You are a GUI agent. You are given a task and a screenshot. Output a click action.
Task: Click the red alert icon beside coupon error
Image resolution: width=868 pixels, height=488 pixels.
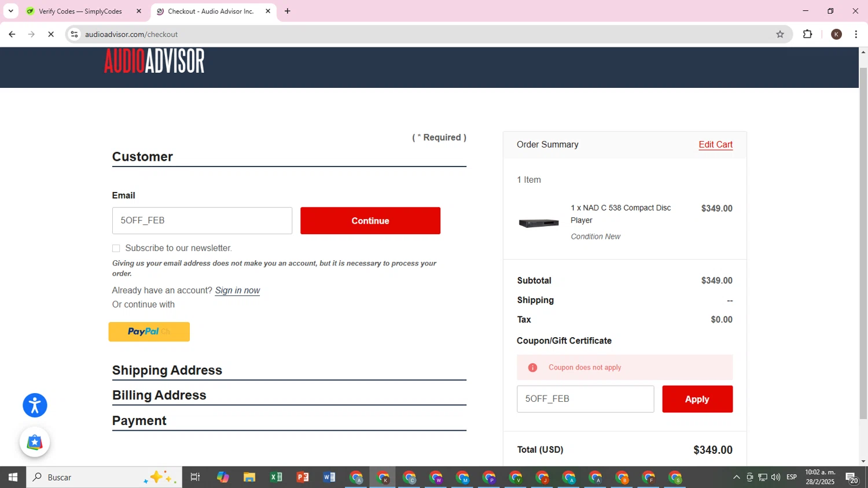[x=532, y=368]
